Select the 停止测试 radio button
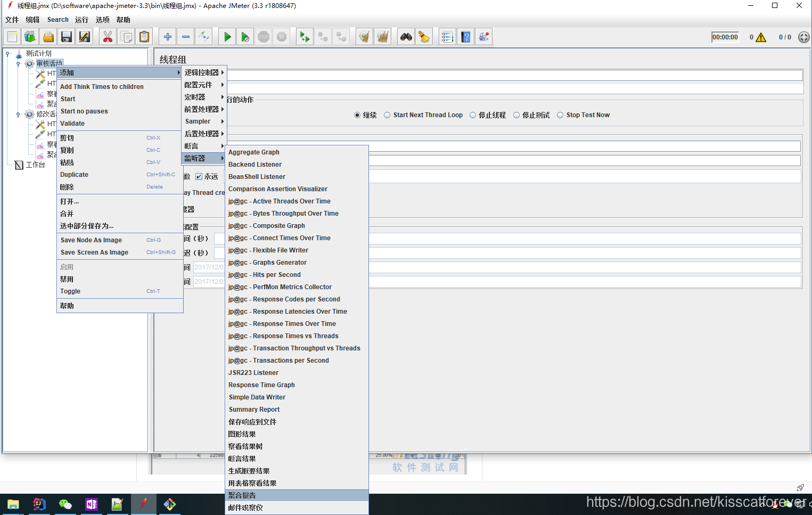 tap(516, 115)
